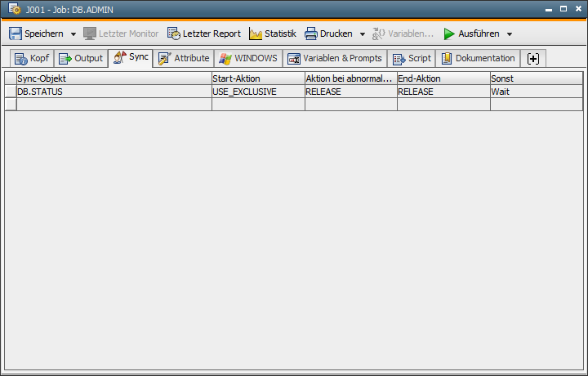Open the Speichern dropdown arrow
Viewport: 588px width, 376px height.
pyautogui.click(x=73, y=34)
